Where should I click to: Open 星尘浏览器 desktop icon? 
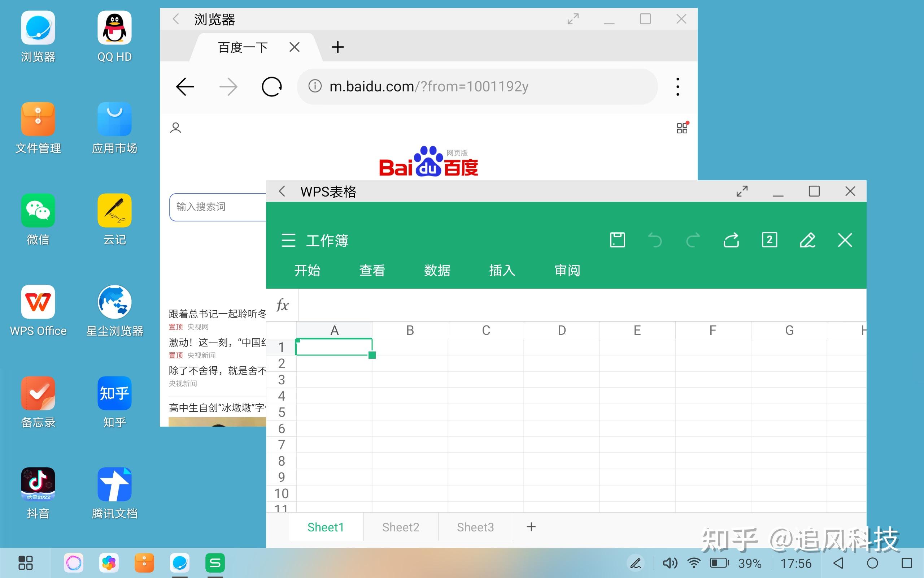114,302
